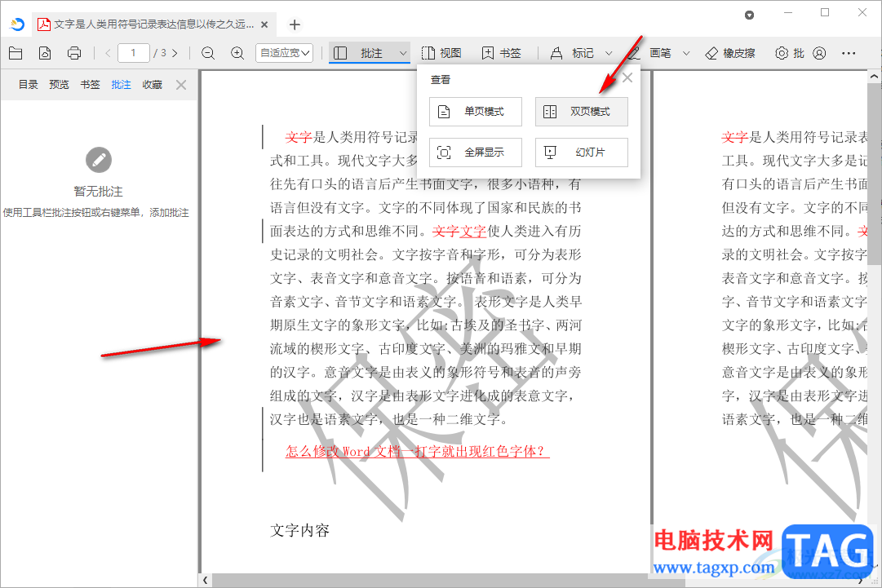Choose 单页模式 single page mode

point(476,111)
